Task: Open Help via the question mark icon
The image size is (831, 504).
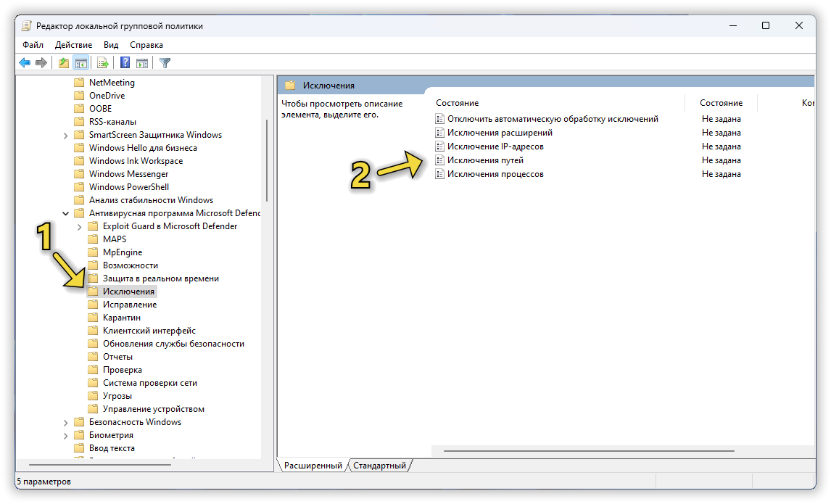Action: 125,63
